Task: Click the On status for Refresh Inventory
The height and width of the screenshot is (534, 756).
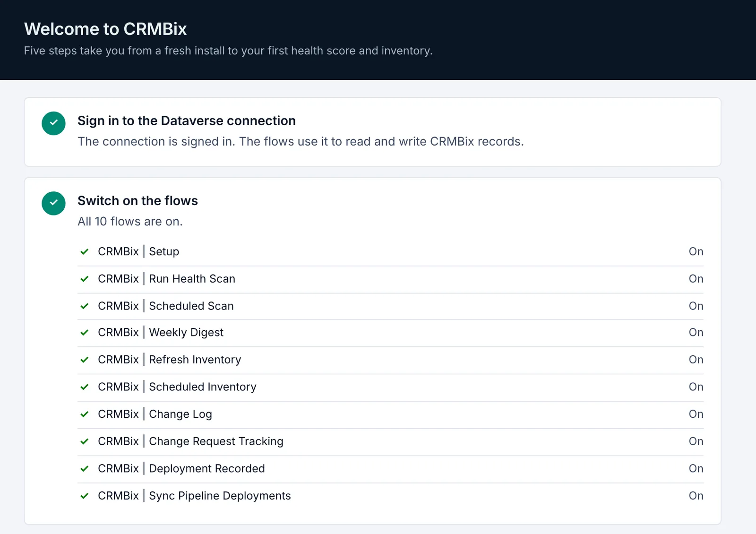Action: tap(696, 360)
